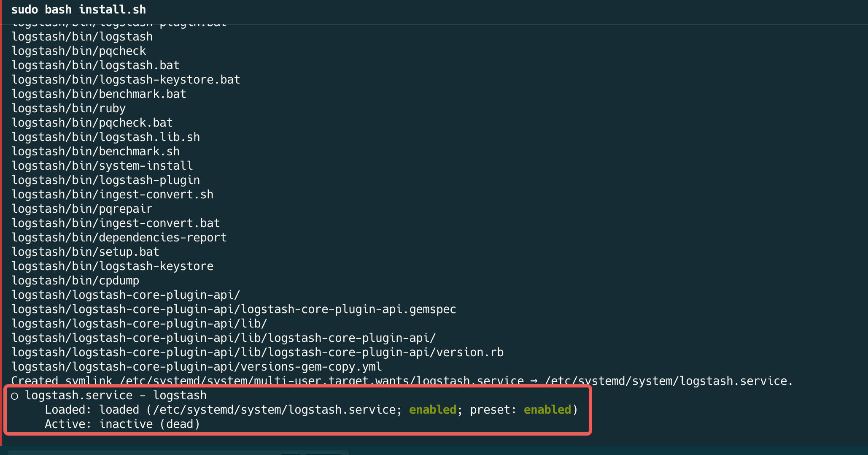This screenshot has height=455, width=868.
Task: Click the green 'enabled' after preset:
Action: [x=547, y=410]
